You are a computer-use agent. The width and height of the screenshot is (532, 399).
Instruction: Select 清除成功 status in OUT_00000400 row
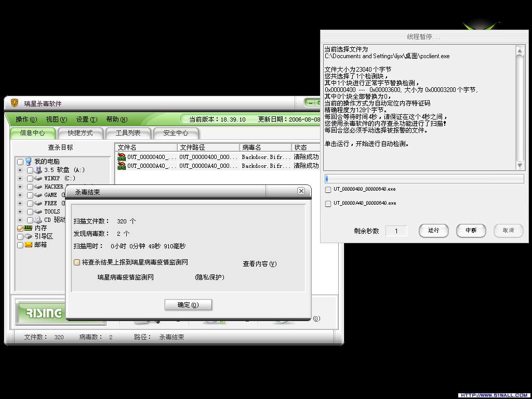(306, 157)
